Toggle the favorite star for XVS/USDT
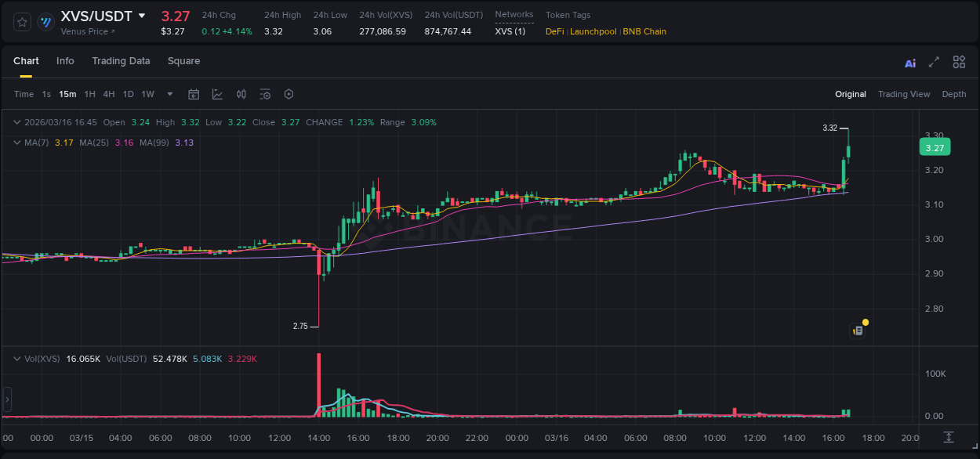Viewport: 980px width, 459px height. [x=21, y=22]
